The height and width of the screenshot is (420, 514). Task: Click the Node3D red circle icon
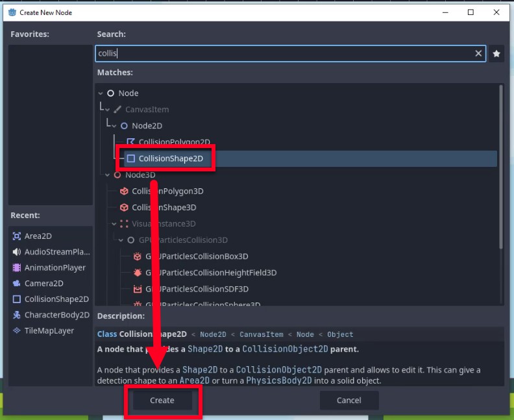117,175
